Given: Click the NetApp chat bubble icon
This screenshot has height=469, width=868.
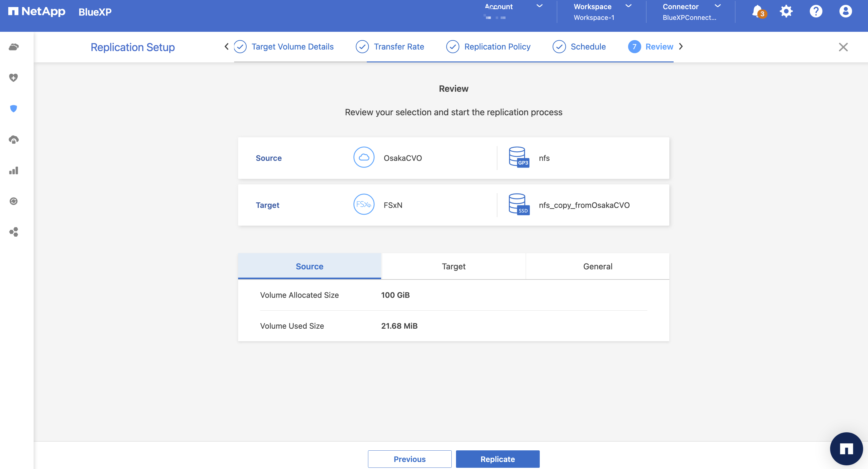Looking at the screenshot, I should pyautogui.click(x=846, y=449).
